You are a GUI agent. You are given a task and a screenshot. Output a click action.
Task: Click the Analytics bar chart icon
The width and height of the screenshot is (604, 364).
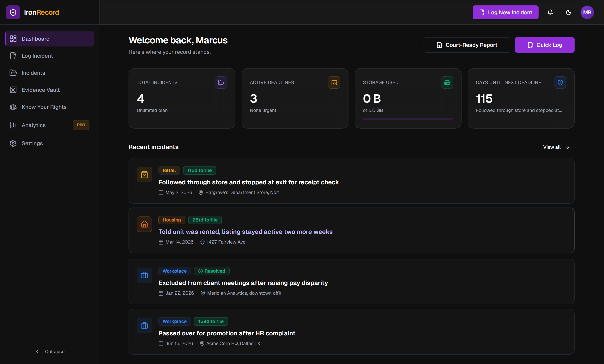[13, 125]
